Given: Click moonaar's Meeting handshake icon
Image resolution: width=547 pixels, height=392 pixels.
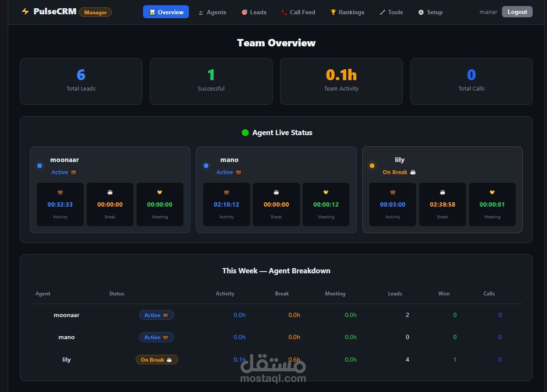Looking at the screenshot, I should (x=160, y=192).
